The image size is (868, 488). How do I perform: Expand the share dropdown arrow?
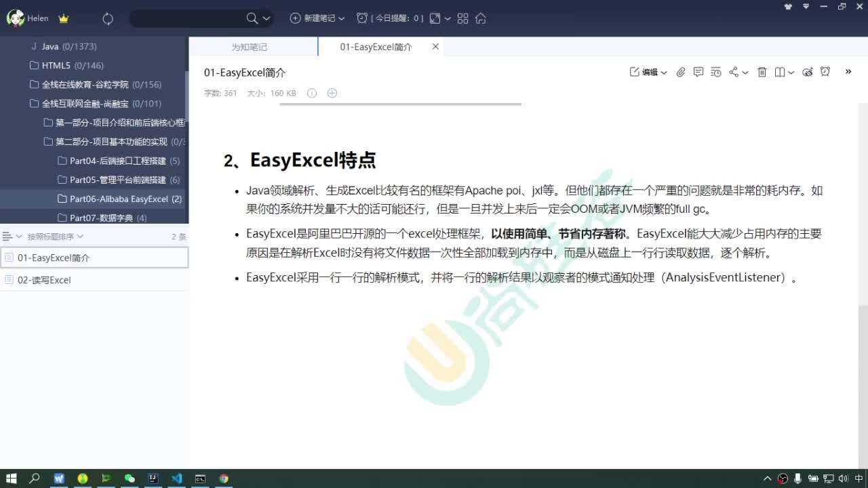[745, 73]
